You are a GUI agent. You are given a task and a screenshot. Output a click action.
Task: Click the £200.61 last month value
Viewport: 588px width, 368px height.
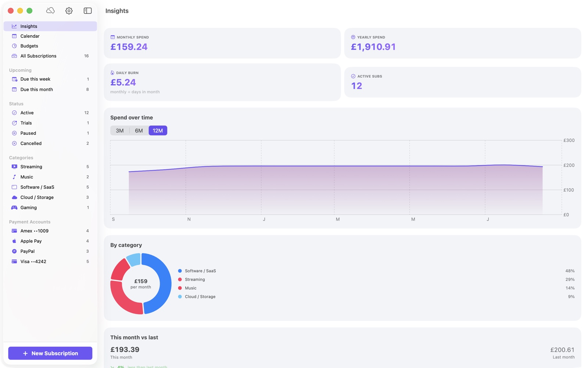tap(562, 350)
